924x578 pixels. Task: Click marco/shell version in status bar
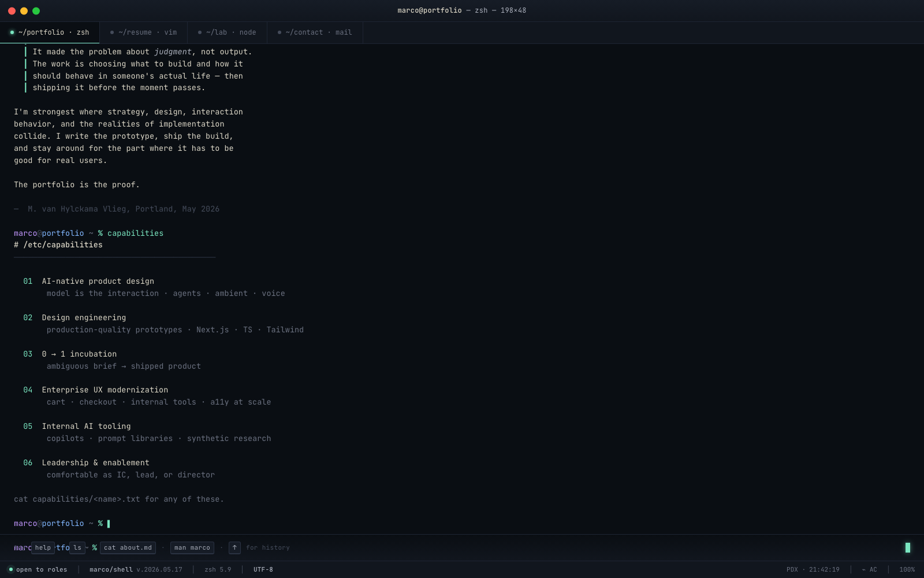click(x=136, y=570)
